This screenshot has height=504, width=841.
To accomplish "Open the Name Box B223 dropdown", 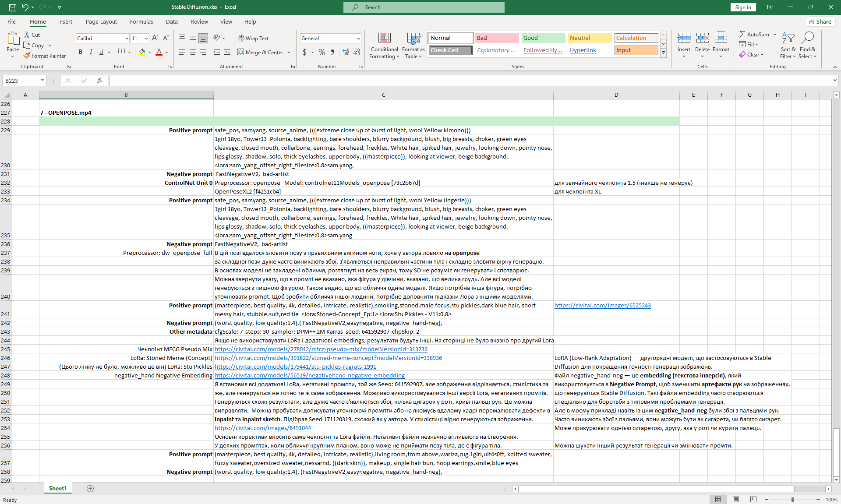I will (x=42, y=81).
